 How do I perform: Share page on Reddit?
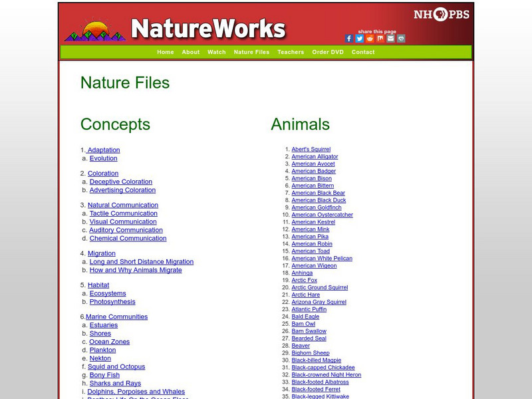(370, 39)
